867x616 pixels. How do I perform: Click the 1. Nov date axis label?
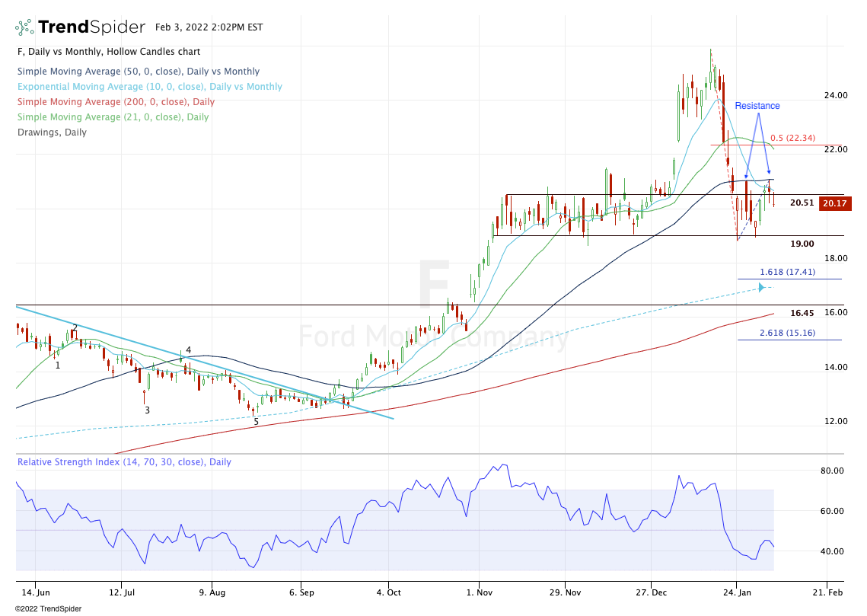tap(478, 592)
